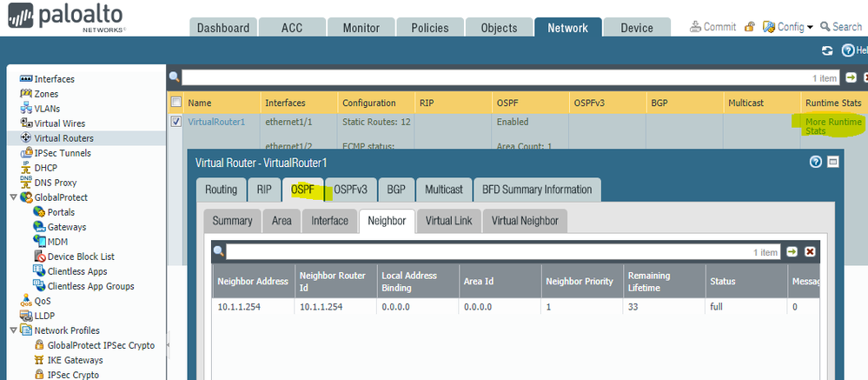Image resolution: width=868 pixels, height=380 pixels.
Task: Click dialog help question-mark icon
Action: [x=815, y=162]
